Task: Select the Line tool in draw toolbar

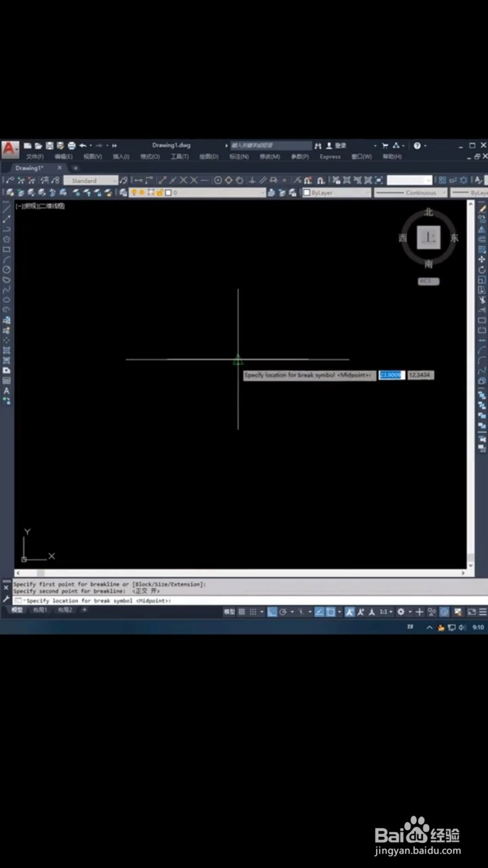Action: [x=7, y=209]
